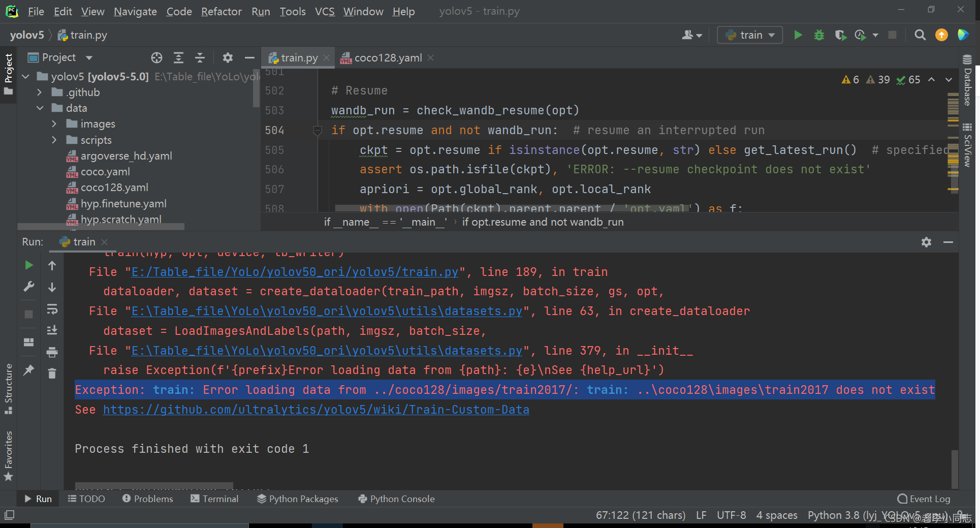The width and height of the screenshot is (980, 528).
Task: Expand the images folder
Action: coord(54,124)
